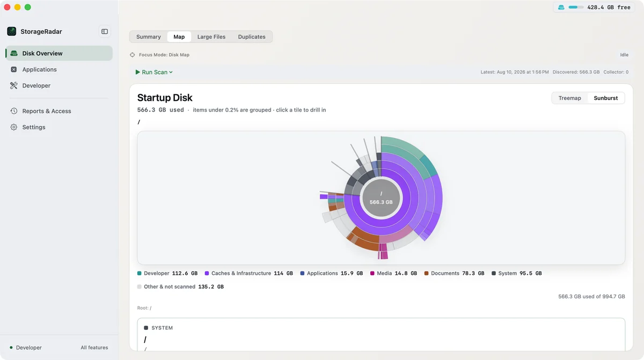Click the System dark gray legend swatch
644x360 pixels.
pos(494,273)
